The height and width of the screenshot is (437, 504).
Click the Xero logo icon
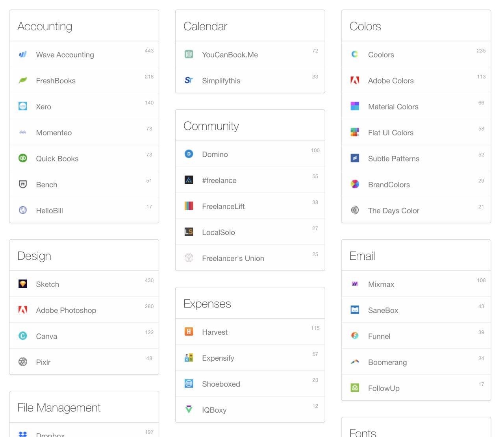(23, 106)
